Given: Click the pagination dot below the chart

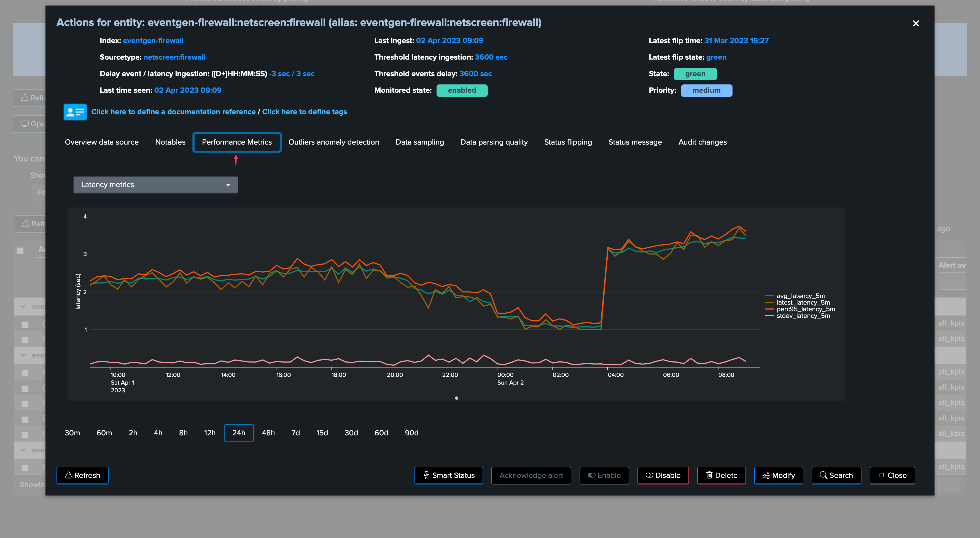Looking at the screenshot, I should [456, 398].
